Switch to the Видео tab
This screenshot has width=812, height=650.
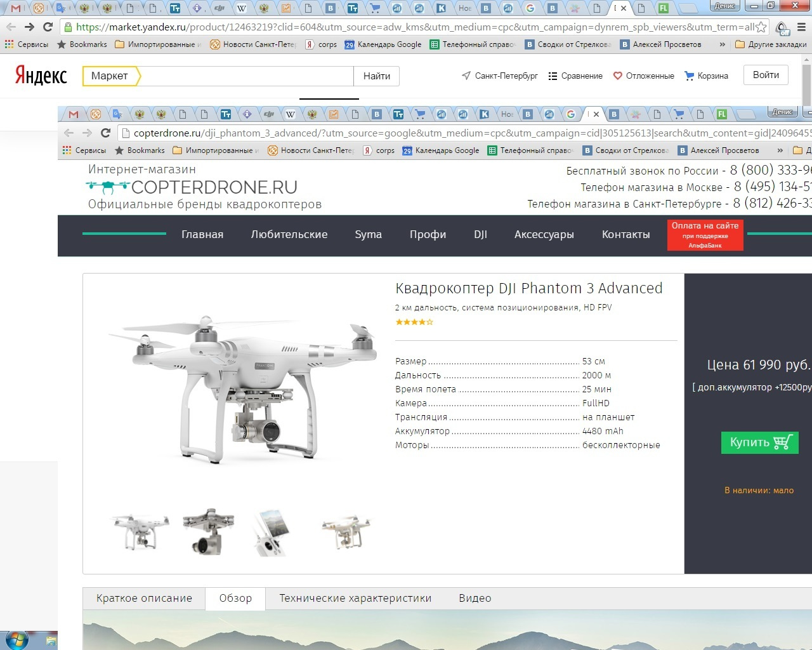(475, 598)
